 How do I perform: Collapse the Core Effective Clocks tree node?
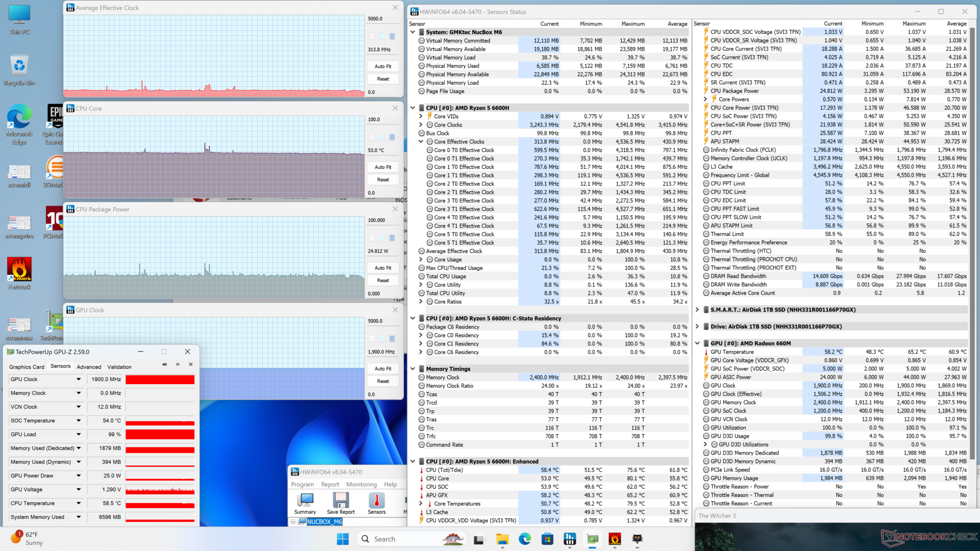[x=421, y=142]
